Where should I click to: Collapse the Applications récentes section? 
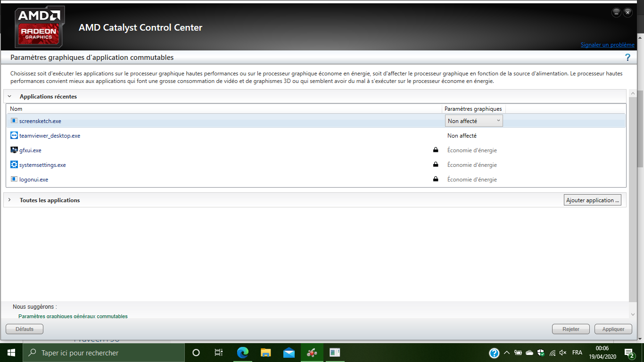point(9,96)
